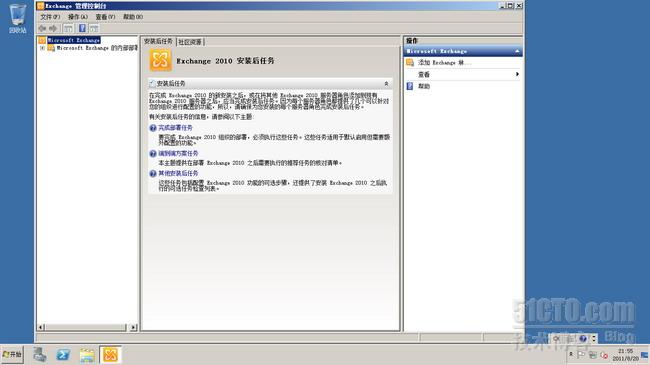Image resolution: width=650 pixels, height=365 pixels.
Task: Click the red alert tray icon
Action: click(604, 355)
